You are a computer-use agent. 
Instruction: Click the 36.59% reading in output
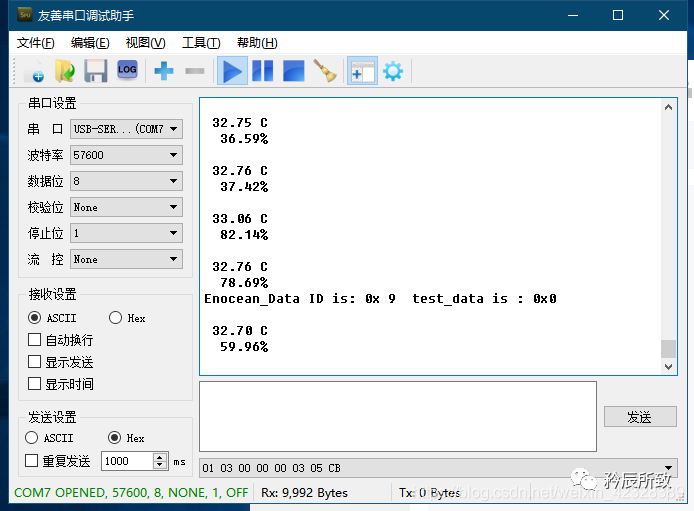coord(244,138)
